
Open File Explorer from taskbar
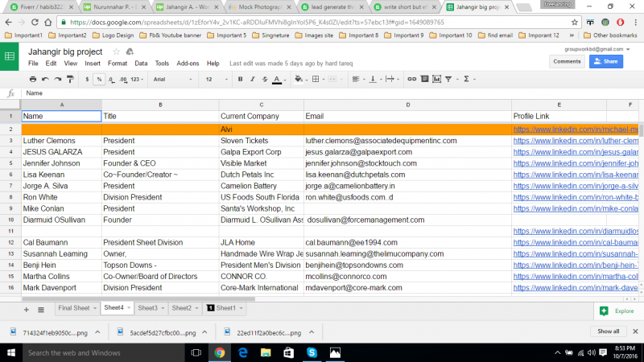click(x=266, y=352)
